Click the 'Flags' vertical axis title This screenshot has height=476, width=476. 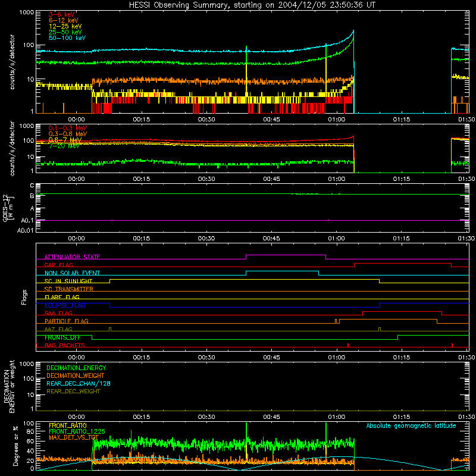click(x=24, y=297)
